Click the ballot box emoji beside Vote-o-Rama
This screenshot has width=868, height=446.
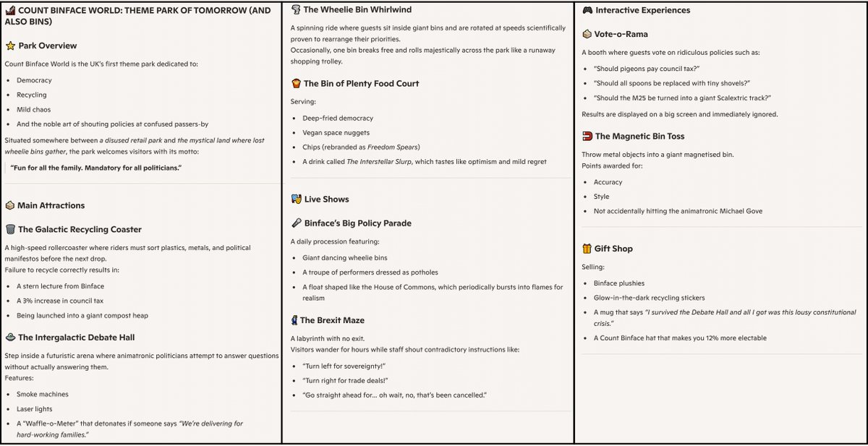587,34
